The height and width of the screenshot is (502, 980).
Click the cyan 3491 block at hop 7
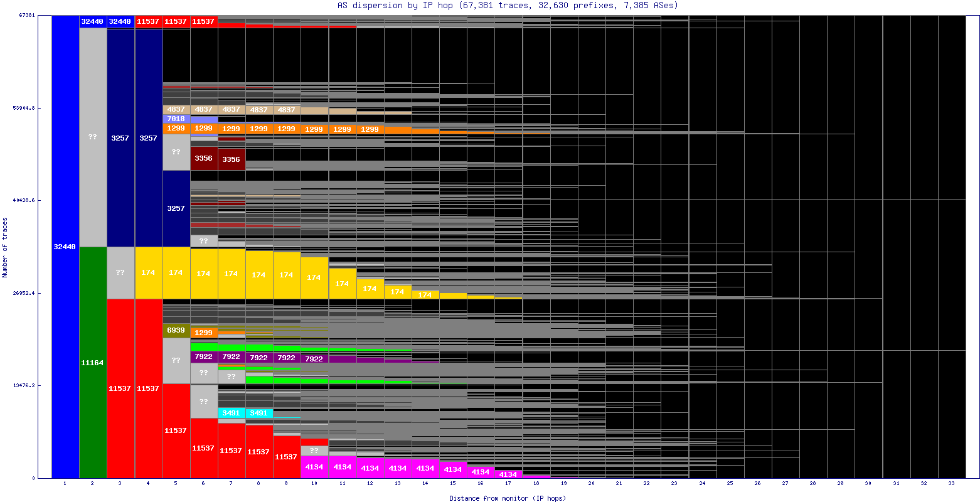click(x=232, y=413)
